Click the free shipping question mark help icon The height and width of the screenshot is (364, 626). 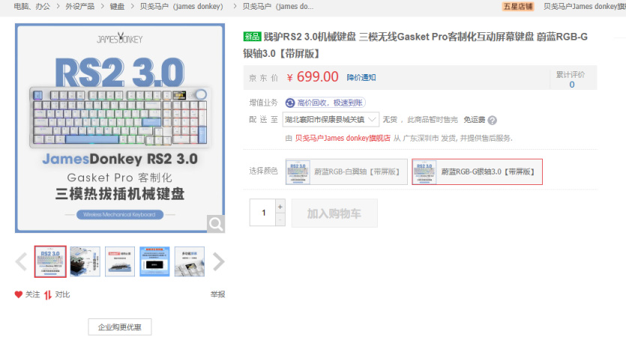[493, 120]
